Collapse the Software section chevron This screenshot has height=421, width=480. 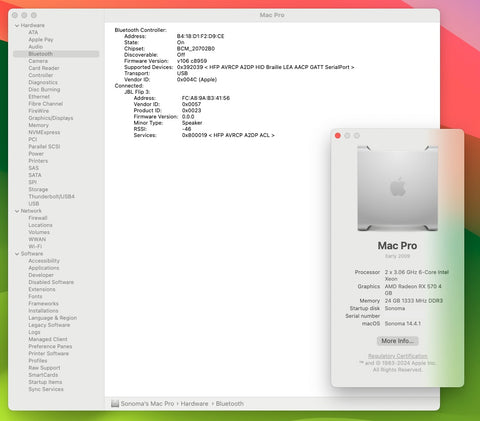point(17,254)
